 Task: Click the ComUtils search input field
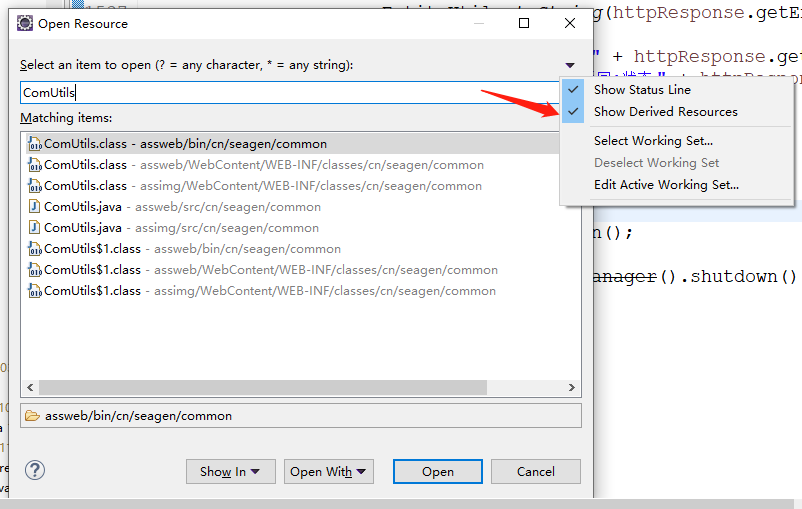pos(290,93)
